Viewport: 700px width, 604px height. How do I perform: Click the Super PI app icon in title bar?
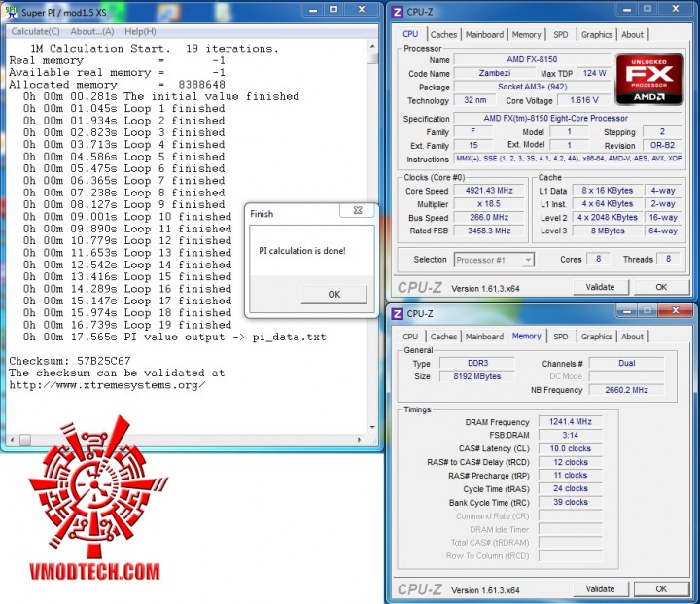click(12, 12)
